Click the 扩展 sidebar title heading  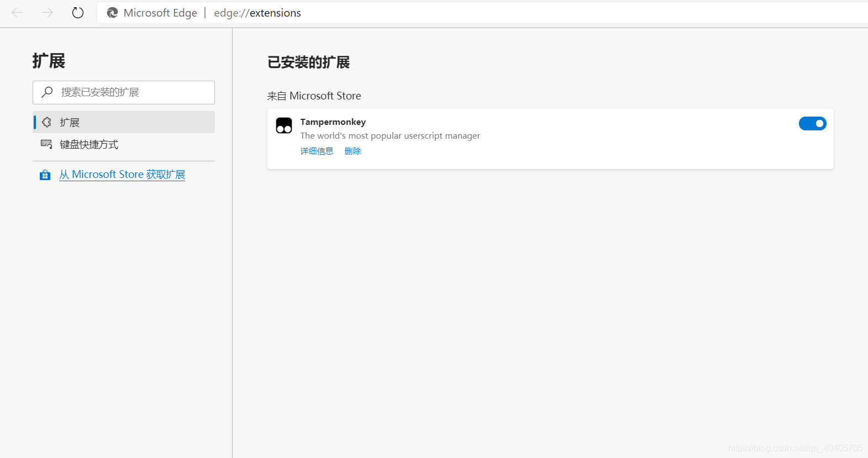49,61
